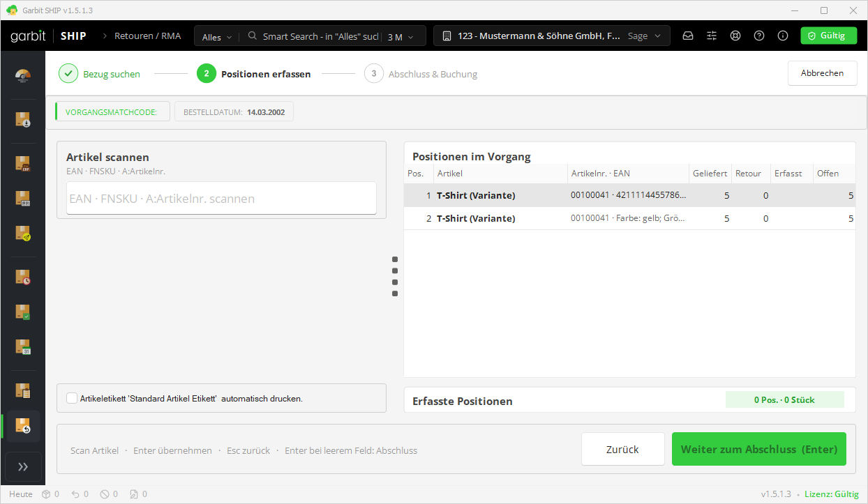Click the "Zurück" button
This screenshot has width=868, height=504.
[x=623, y=450]
